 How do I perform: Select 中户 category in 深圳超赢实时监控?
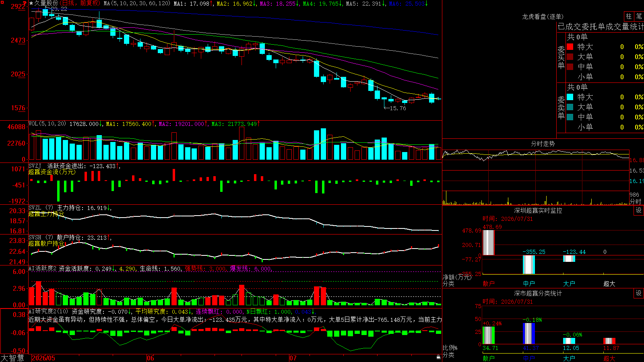529,284
